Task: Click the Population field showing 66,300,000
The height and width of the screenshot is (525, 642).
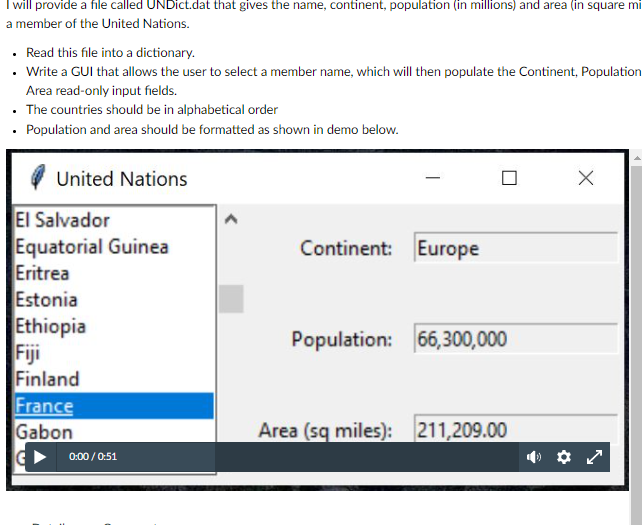Action: coord(515,338)
